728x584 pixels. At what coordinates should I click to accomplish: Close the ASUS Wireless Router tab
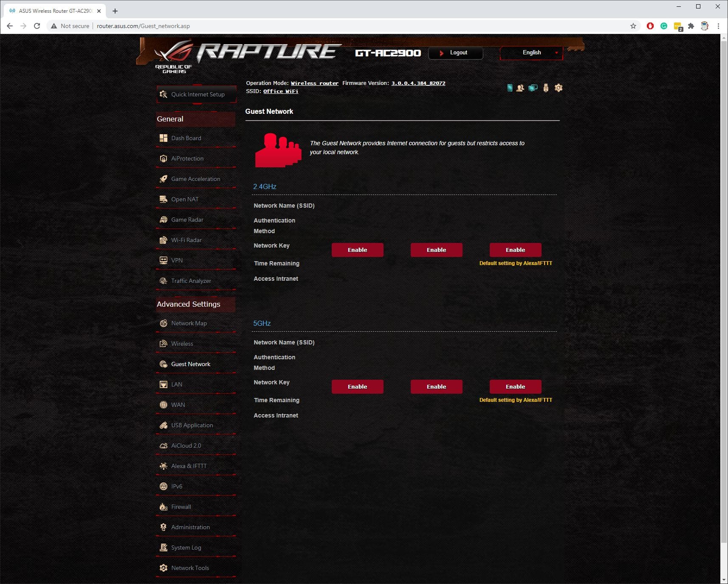click(99, 11)
